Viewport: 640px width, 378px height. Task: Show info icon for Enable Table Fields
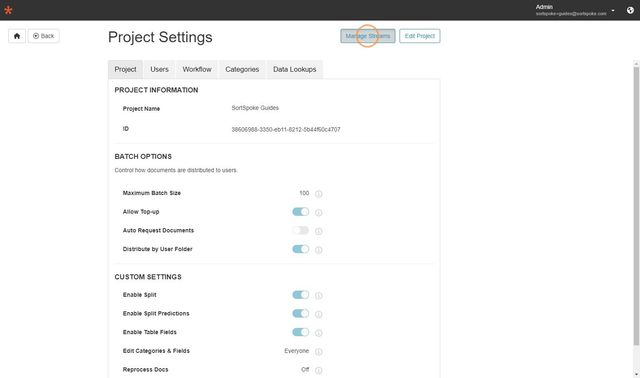click(319, 333)
